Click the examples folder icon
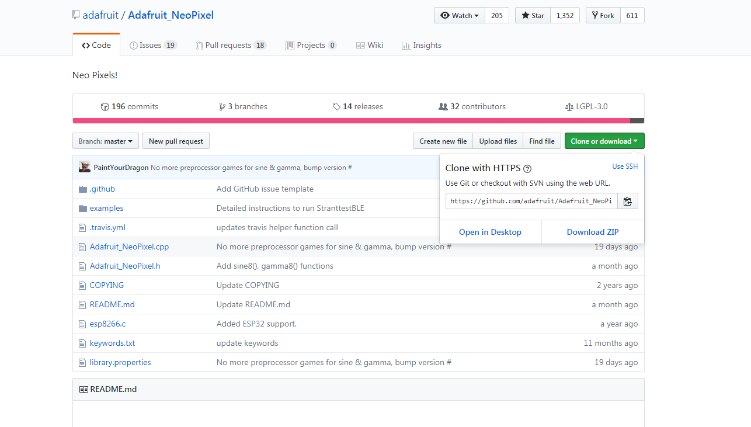 [x=82, y=208]
